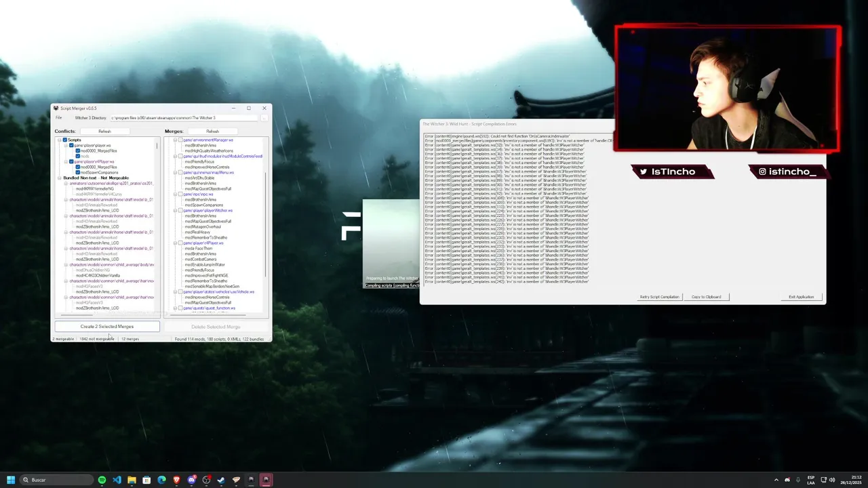Open Steam from the taskbar

[x=221, y=480]
